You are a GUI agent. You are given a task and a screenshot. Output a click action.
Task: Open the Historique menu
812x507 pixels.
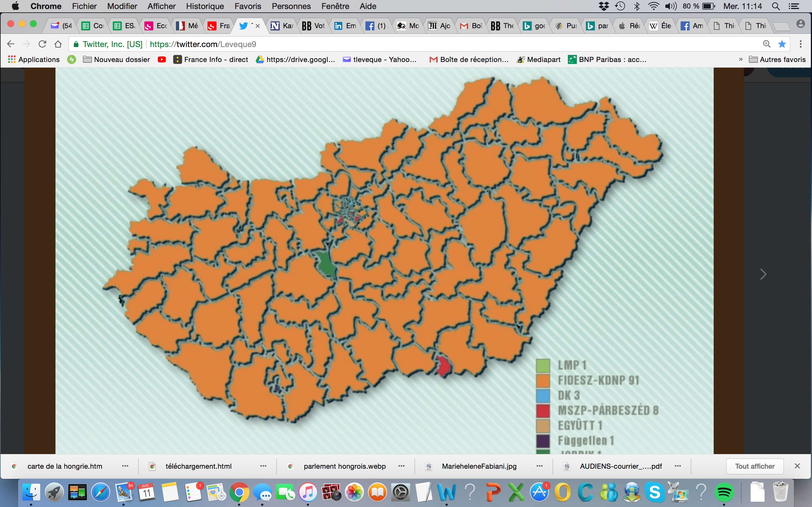tap(205, 6)
